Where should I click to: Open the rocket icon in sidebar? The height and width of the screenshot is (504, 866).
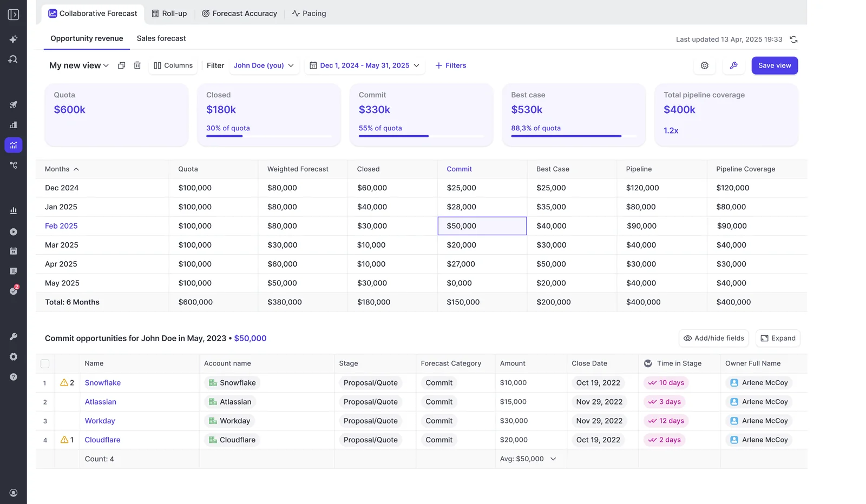click(14, 105)
